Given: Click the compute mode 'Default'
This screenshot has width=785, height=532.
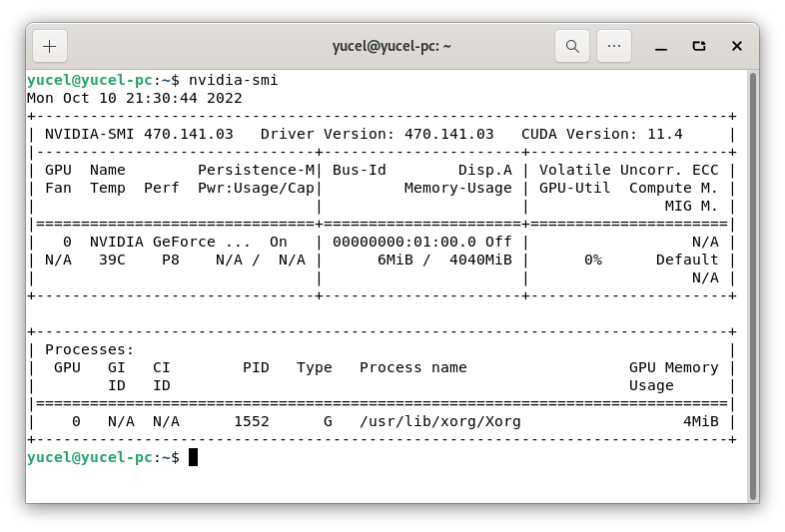Looking at the screenshot, I should (x=687, y=261).
